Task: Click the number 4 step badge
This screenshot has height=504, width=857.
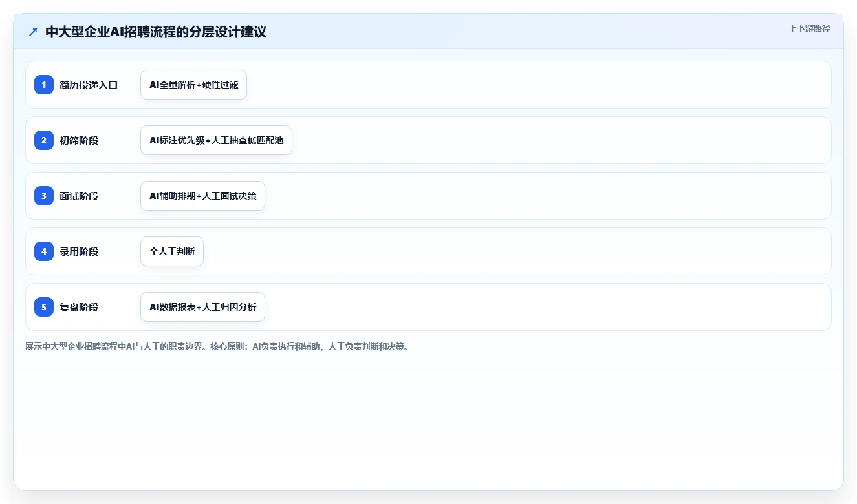Action: pos(44,251)
